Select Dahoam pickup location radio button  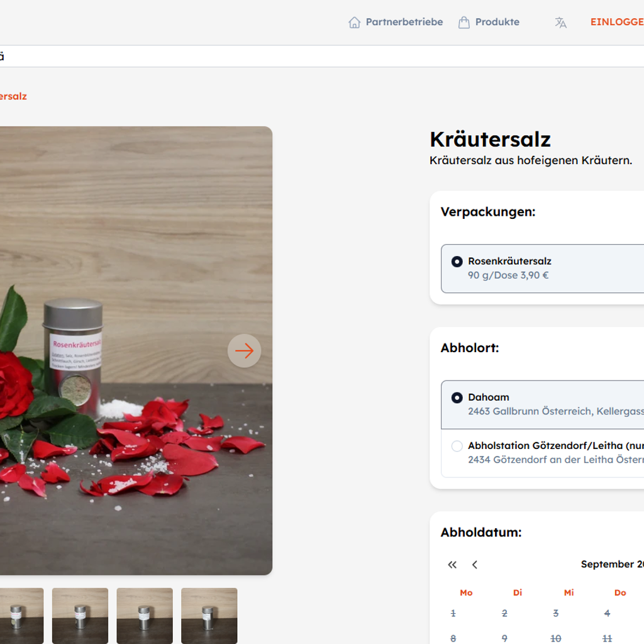pyautogui.click(x=457, y=397)
